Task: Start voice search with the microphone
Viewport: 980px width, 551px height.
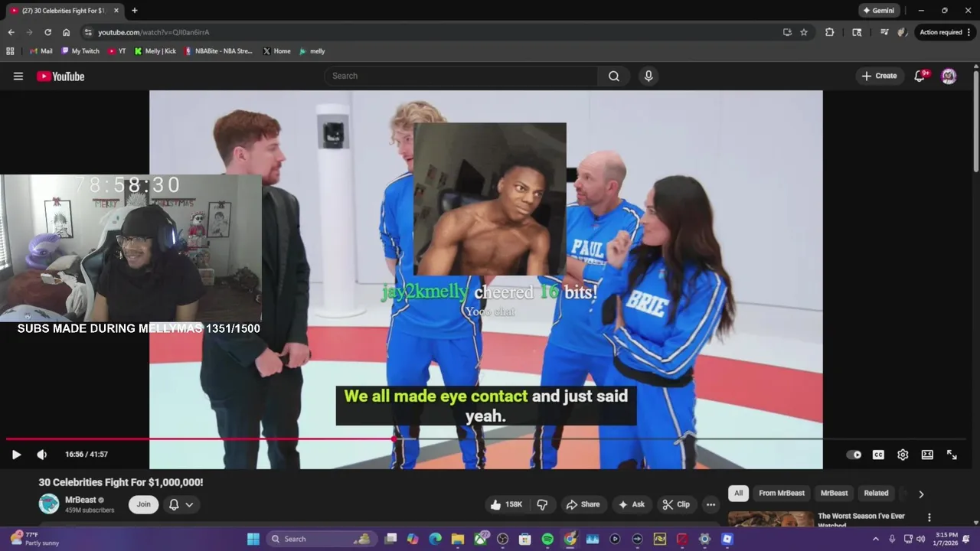Action: (x=648, y=76)
